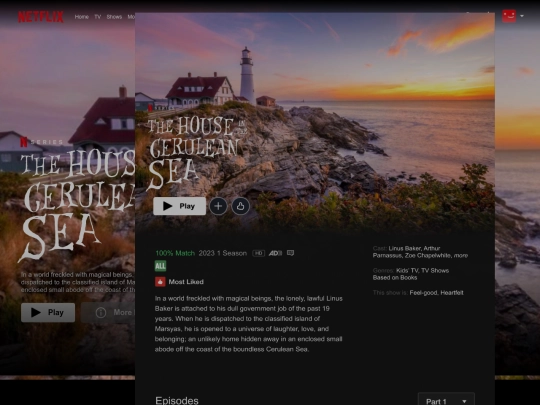Rate show with thumbs up icon
Image resolution: width=540 pixels, height=405 pixels.
[240, 206]
